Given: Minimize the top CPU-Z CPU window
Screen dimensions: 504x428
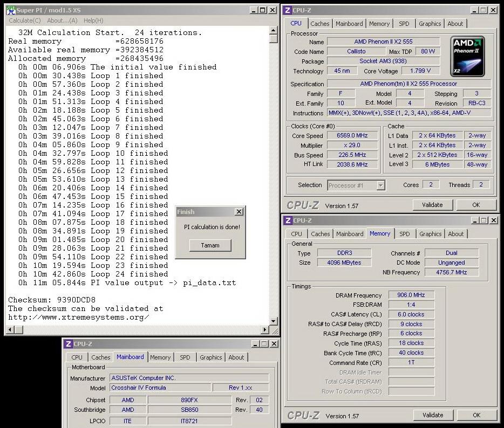Looking at the screenshot, I should (474, 10).
